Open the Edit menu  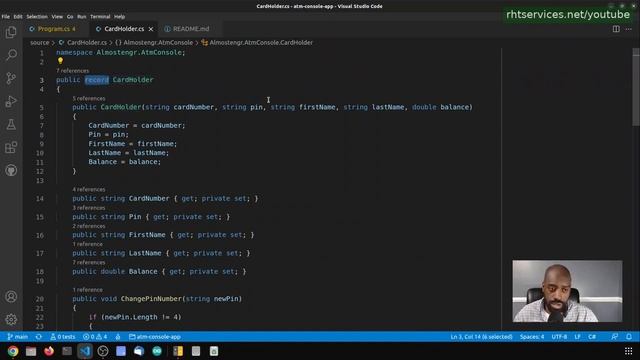tap(18, 17)
